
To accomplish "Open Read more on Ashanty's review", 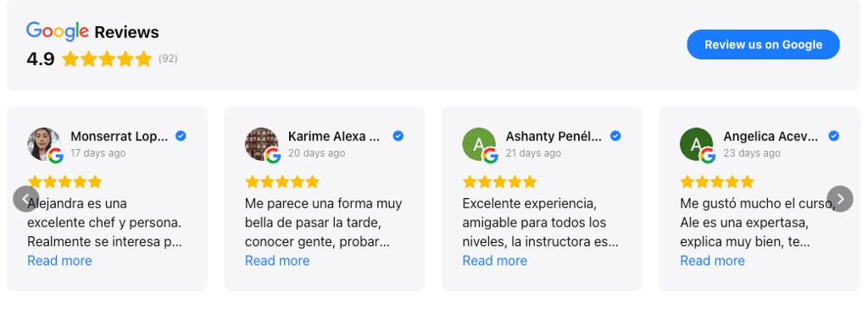I will point(495,261).
